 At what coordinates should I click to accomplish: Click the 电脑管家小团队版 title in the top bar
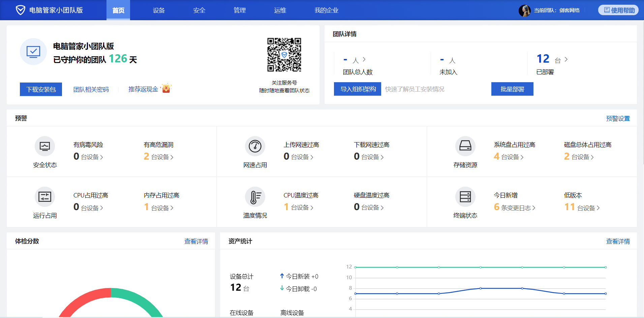click(56, 10)
